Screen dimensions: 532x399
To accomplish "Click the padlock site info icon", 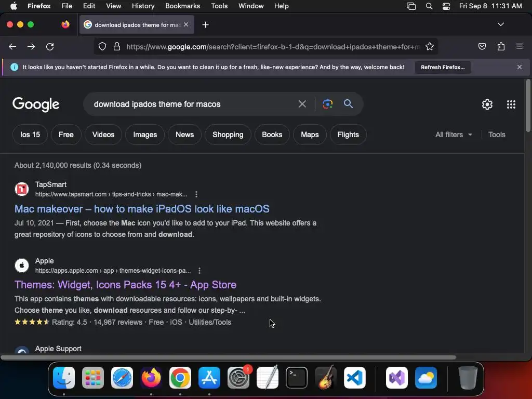I will click(117, 46).
